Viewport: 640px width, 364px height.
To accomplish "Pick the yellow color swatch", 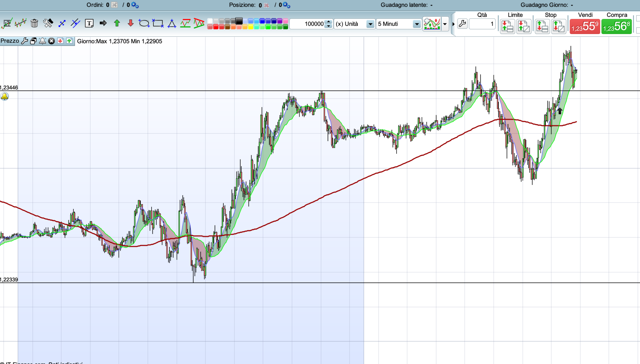I will click(x=251, y=27).
